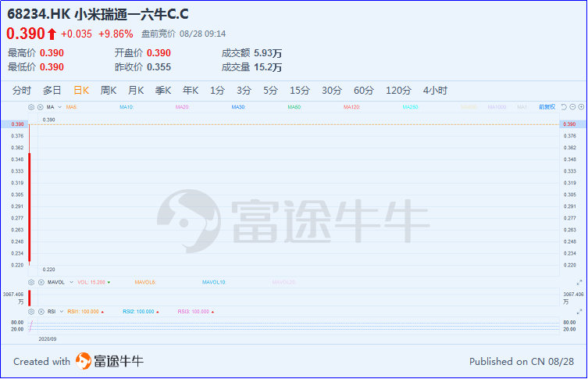Switch to 120分 chart interval
588x379 pixels.
pyautogui.click(x=398, y=91)
